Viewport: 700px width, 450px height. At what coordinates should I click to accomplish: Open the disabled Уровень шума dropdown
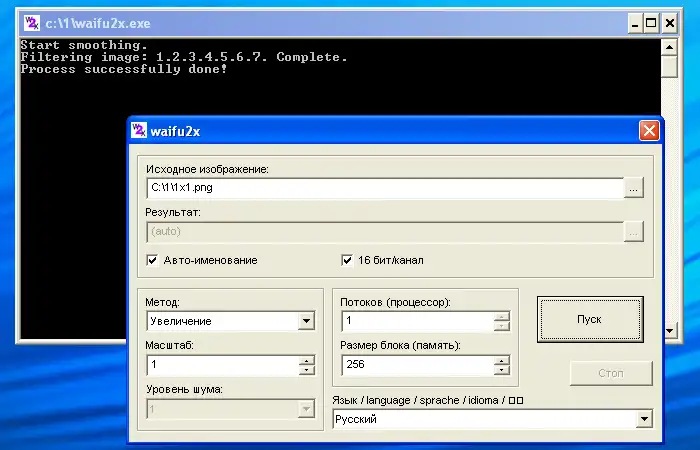(306, 408)
